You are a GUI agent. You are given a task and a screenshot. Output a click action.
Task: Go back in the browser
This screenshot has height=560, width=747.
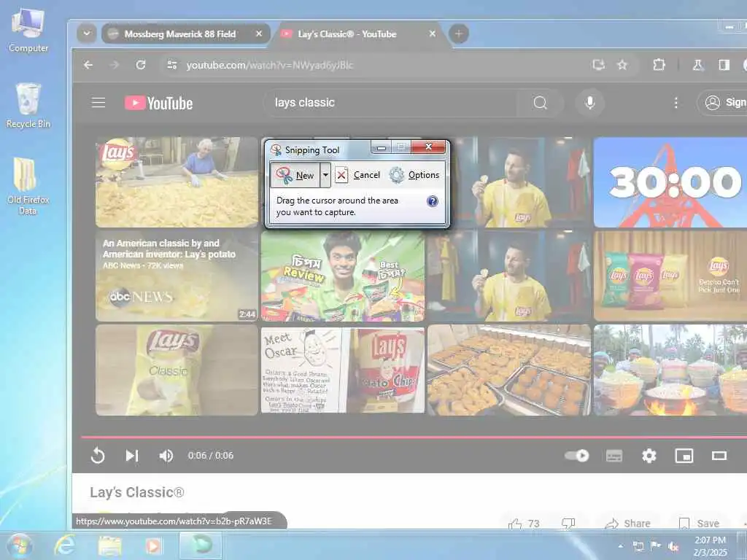(x=88, y=65)
